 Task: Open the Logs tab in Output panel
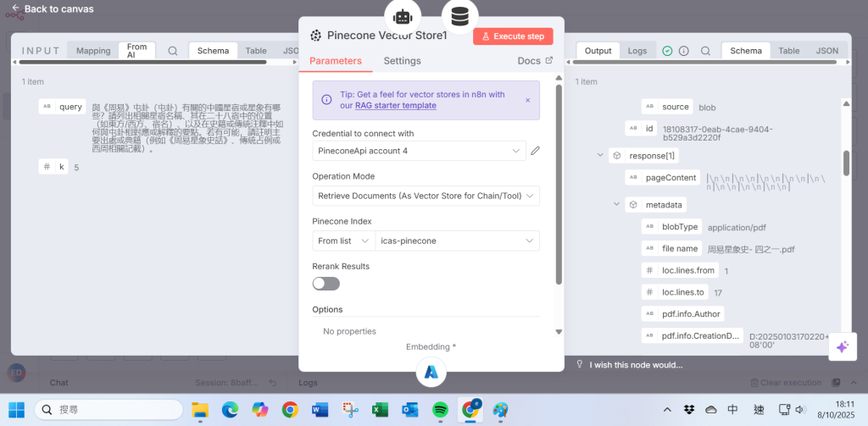click(637, 51)
